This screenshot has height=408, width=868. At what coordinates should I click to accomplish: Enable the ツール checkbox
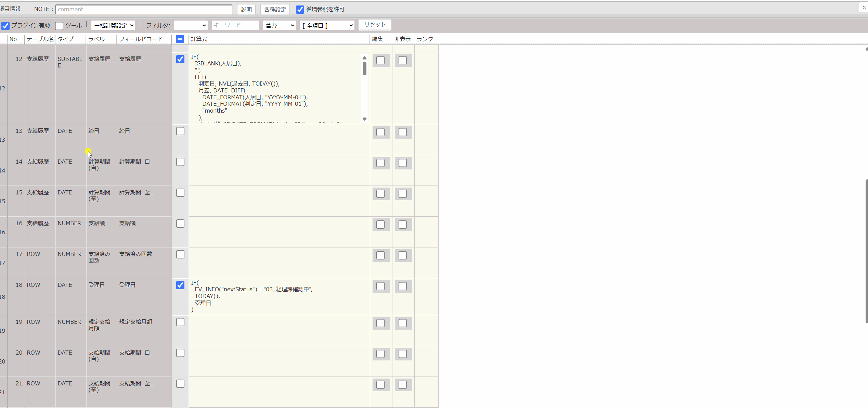(x=59, y=26)
